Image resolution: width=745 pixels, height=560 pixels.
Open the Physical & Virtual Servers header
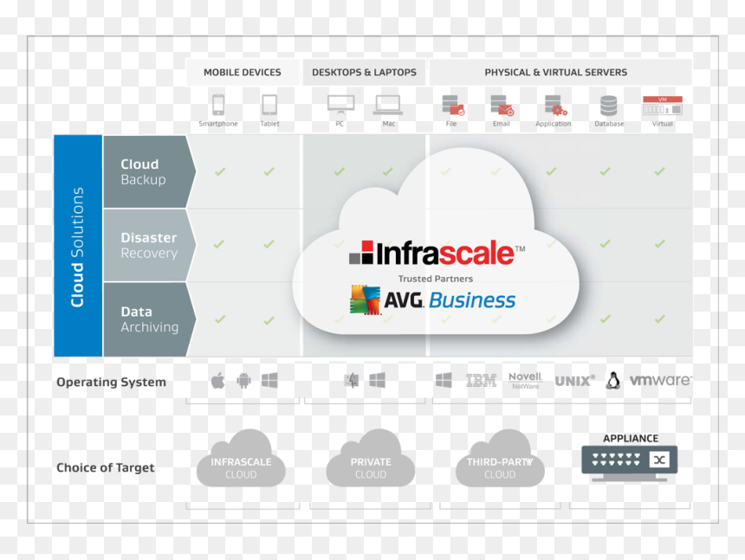(x=560, y=72)
